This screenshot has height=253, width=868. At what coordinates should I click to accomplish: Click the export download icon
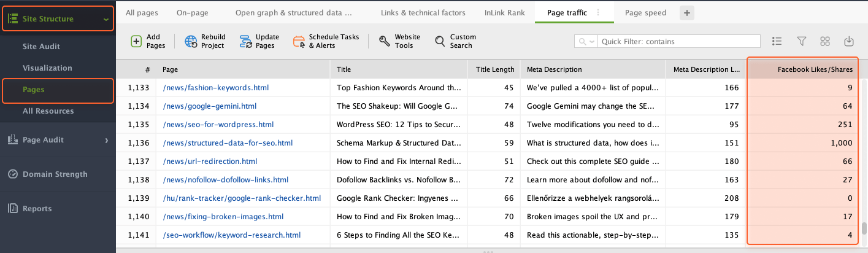[x=849, y=41]
